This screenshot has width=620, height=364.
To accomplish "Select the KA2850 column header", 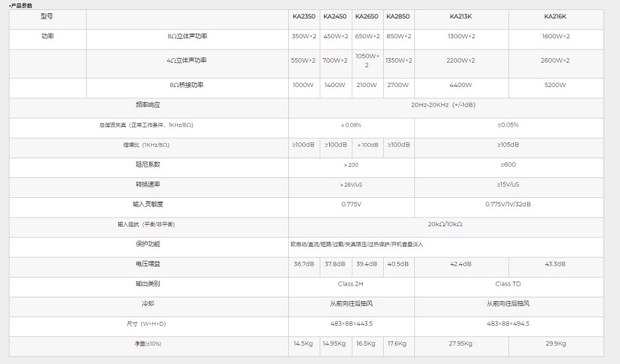I will pyautogui.click(x=398, y=16).
